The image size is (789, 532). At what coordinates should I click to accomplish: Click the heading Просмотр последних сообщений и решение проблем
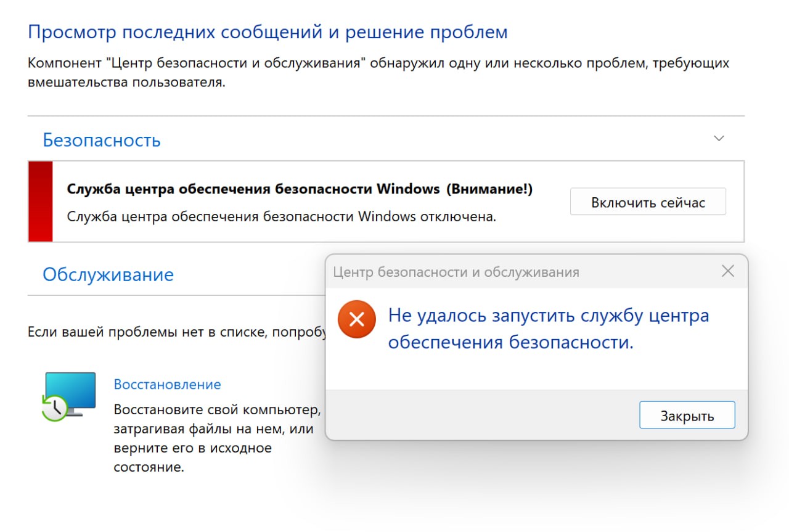coord(268,32)
